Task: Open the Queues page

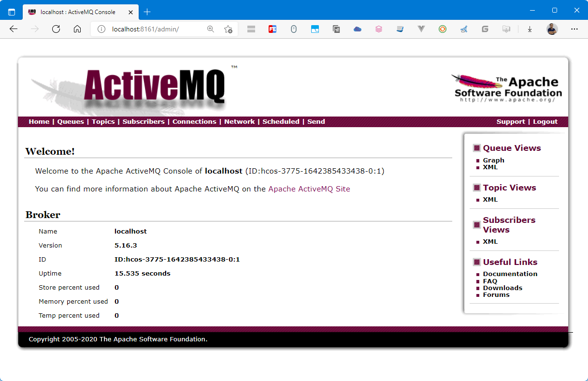Action: 71,122
